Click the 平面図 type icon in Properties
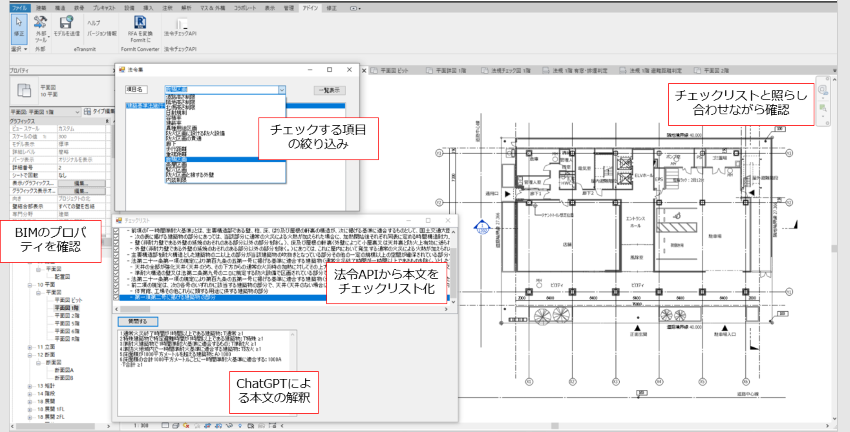Viewport: 850px width, 432px height. pyautogui.click(x=24, y=91)
